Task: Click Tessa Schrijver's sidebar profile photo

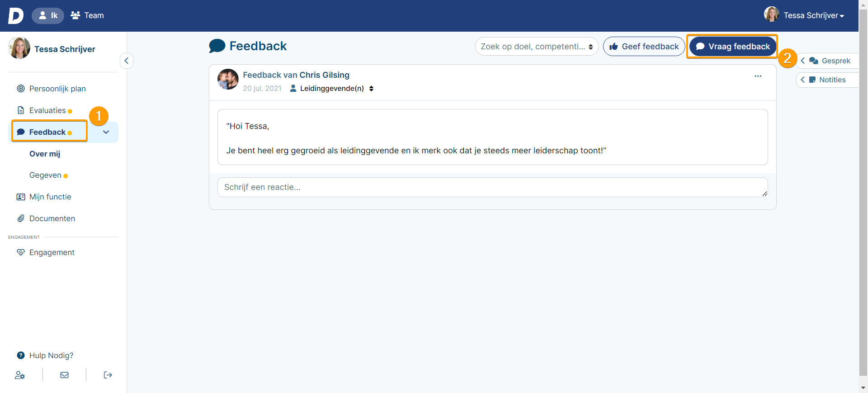Action: click(19, 48)
